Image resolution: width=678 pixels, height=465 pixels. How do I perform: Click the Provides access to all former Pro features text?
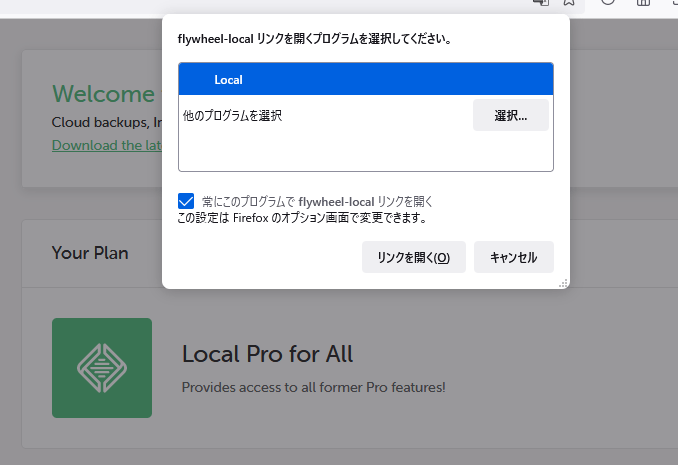coord(313,387)
